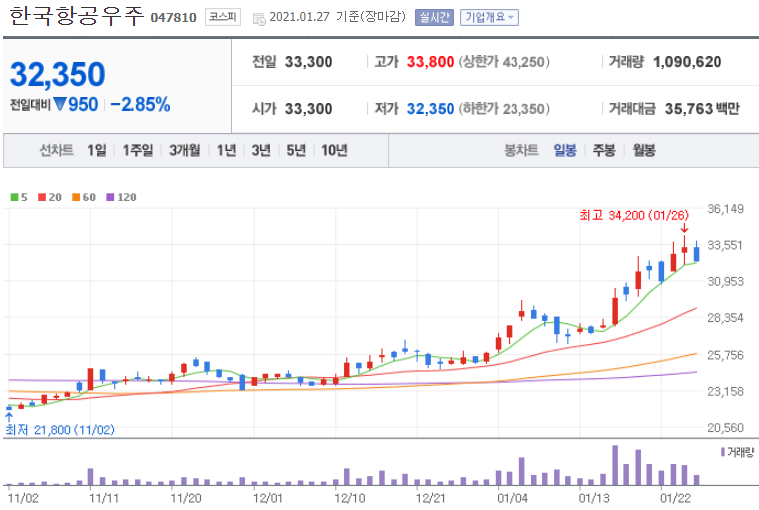759x510 pixels.
Task: Click the current price 32,350
Action: (x=57, y=74)
